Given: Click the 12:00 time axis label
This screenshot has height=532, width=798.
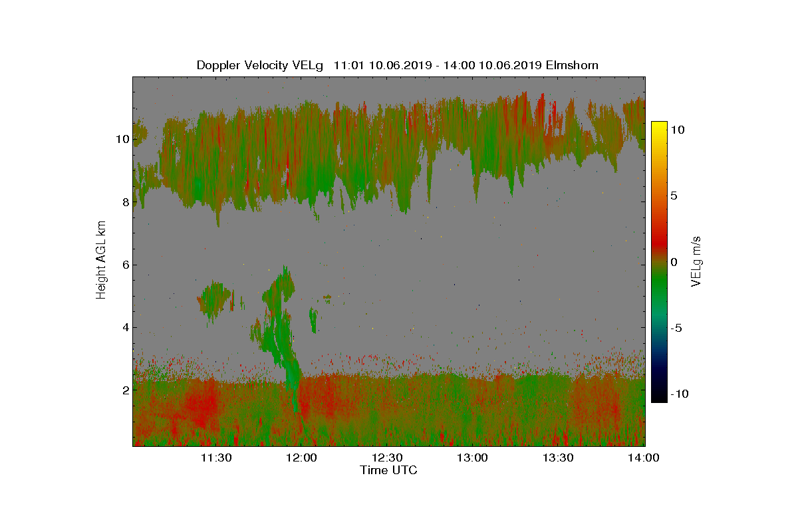Looking at the screenshot, I should [x=302, y=458].
